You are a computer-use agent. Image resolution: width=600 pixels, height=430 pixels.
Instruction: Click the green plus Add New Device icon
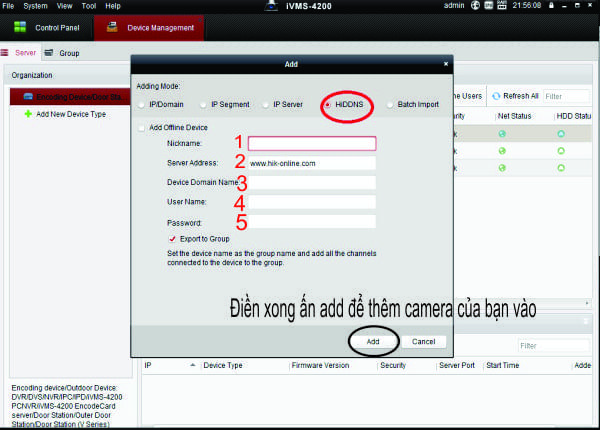coord(28,114)
